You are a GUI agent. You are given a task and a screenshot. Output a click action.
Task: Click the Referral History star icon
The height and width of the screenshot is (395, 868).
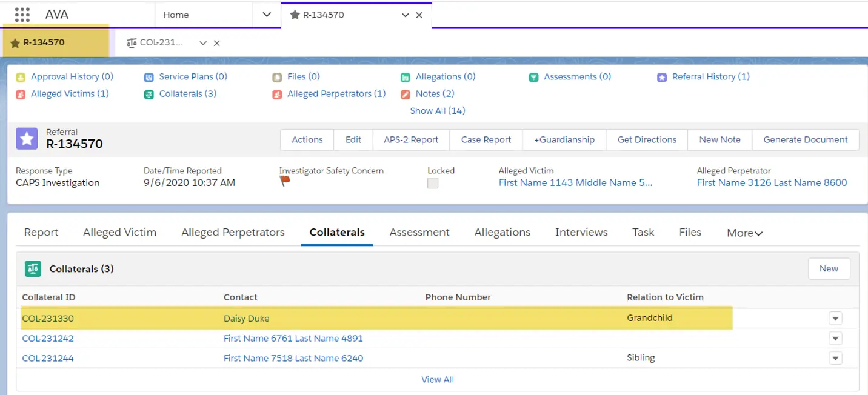click(662, 77)
